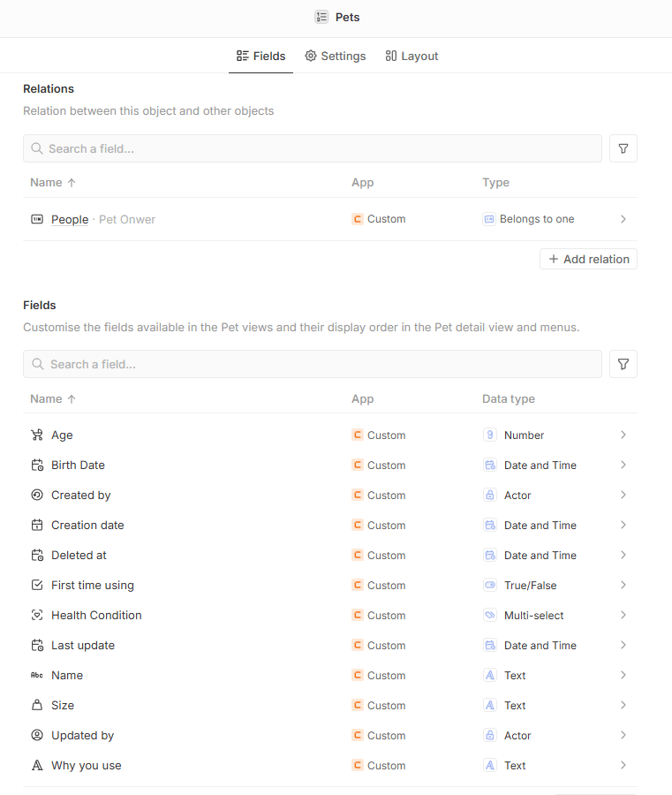This screenshot has width=672, height=795.
Task: Click the Updated by user icon
Action: 37,735
